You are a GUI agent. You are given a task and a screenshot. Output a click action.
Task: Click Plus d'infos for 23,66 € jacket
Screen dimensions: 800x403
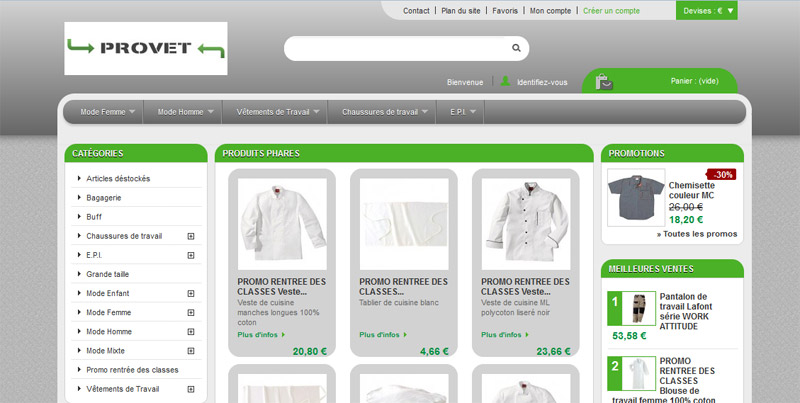505,335
